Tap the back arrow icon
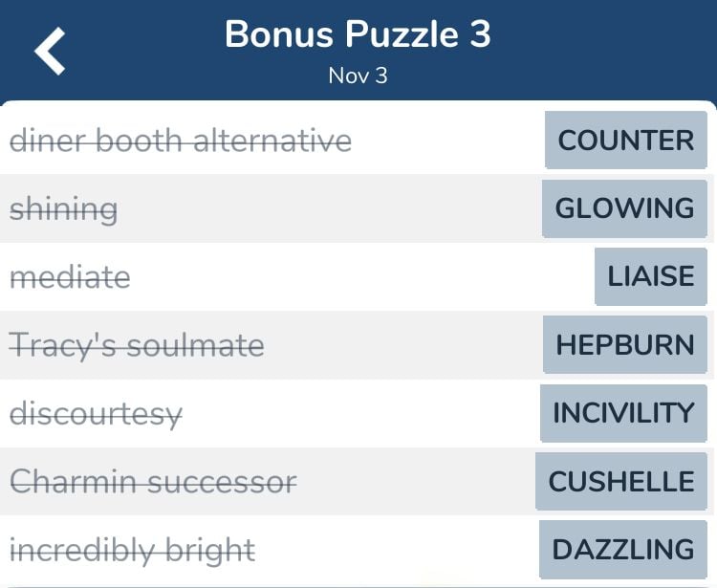This screenshot has width=717, height=588. coord(50,51)
